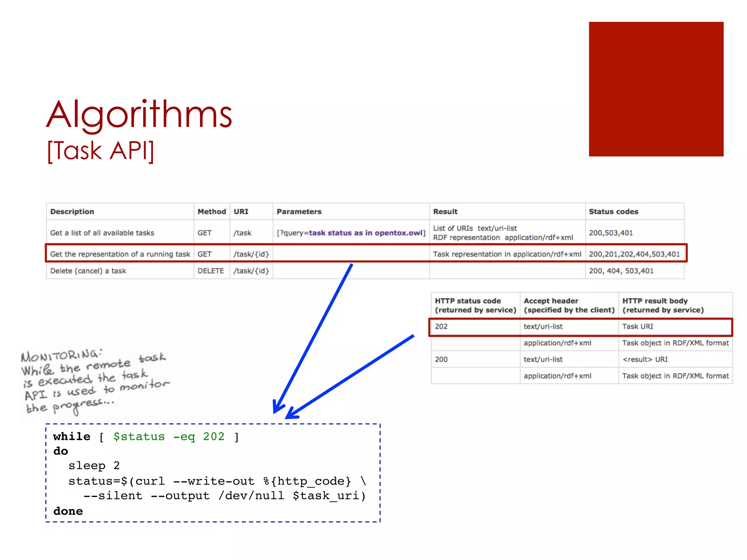Click the '200,201,202,404,503,401' status codes cell
The height and width of the screenshot is (560, 747).
pos(634,254)
